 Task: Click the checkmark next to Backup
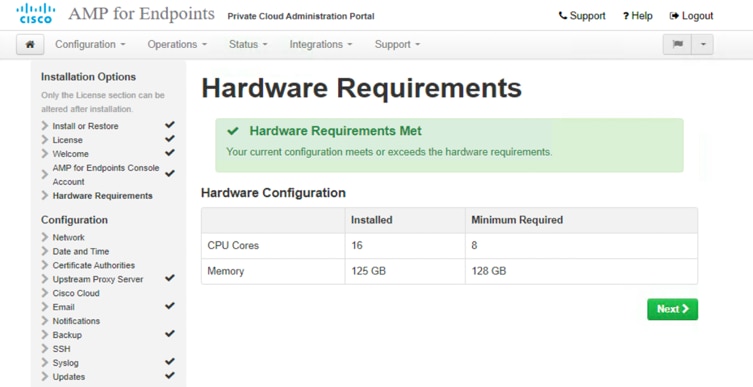tap(170, 334)
